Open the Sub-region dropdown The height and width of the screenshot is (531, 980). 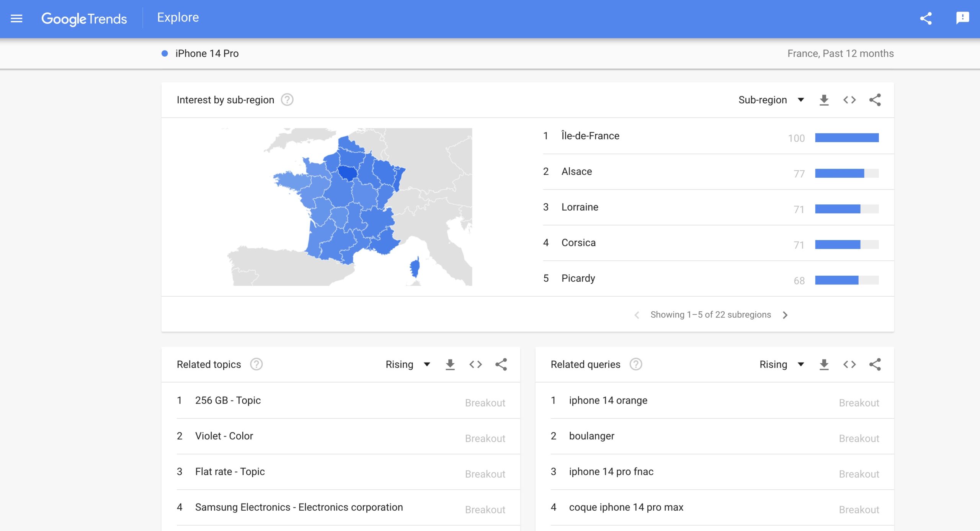point(771,100)
